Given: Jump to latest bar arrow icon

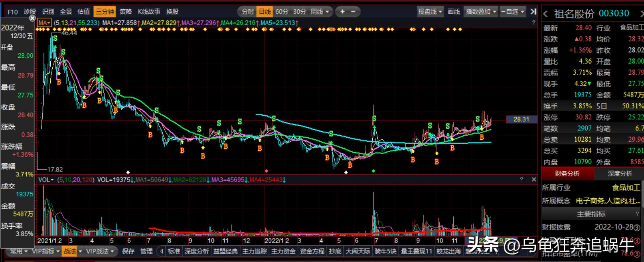Looking at the screenshot, I should [533, 12].
